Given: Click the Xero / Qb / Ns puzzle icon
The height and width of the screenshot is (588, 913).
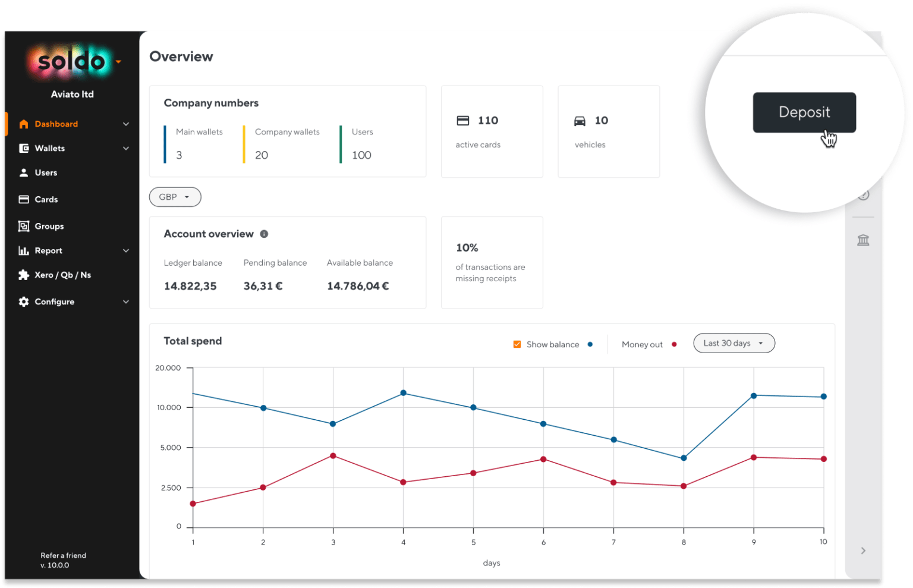Looking at the screenshot, I should (x=23, y=275).
